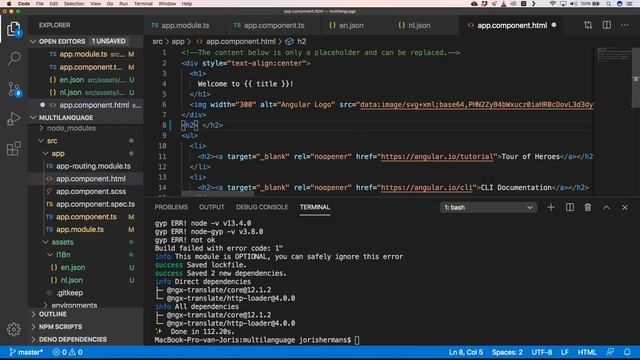Open the Run and Debug view
Screen dimensions: 640x360
point(14,119)
